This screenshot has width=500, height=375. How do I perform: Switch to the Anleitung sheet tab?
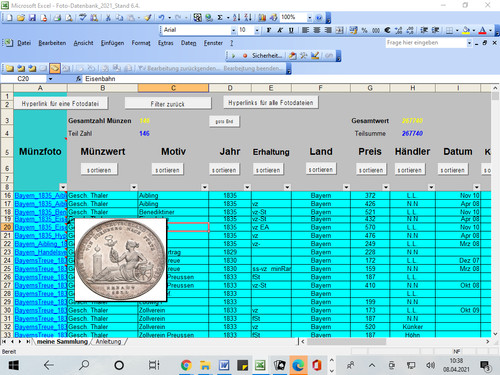tap(108, 342)
